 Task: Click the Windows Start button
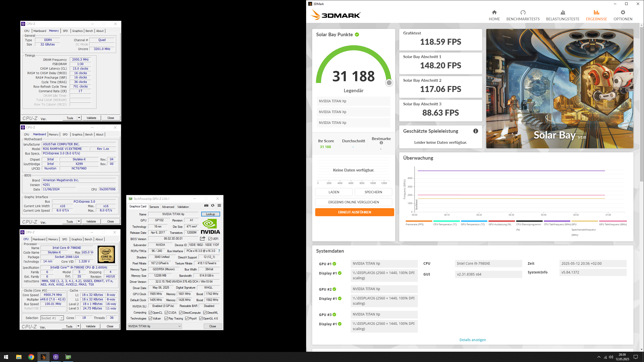pyautogui.click(x=6, y=357)
